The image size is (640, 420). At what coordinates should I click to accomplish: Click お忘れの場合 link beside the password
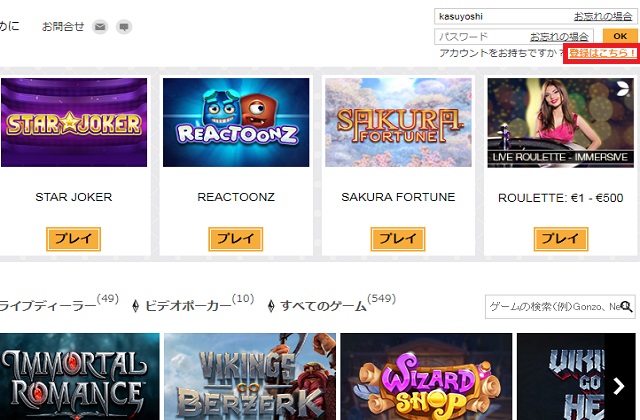click(x=559, y=37)
